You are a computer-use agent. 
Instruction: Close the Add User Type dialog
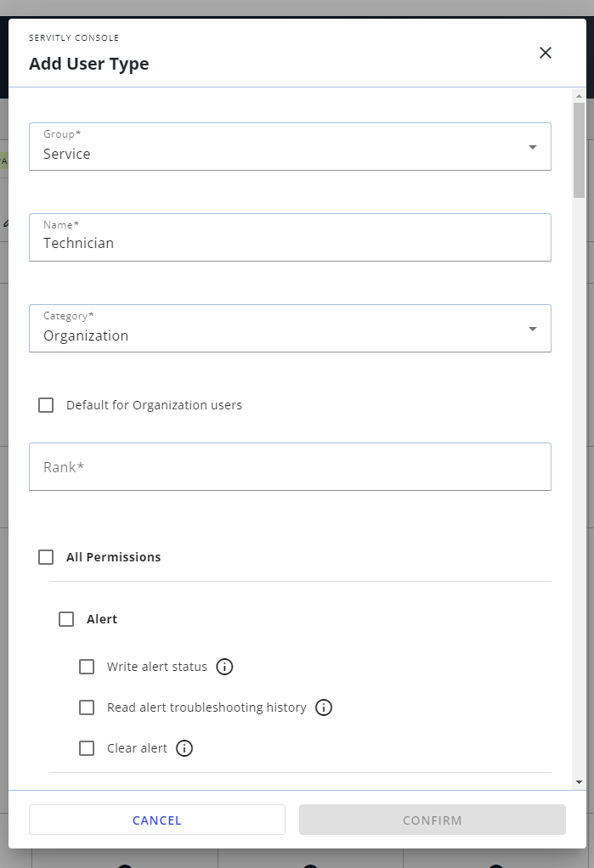pyautogui.click(x=546, y=53)
